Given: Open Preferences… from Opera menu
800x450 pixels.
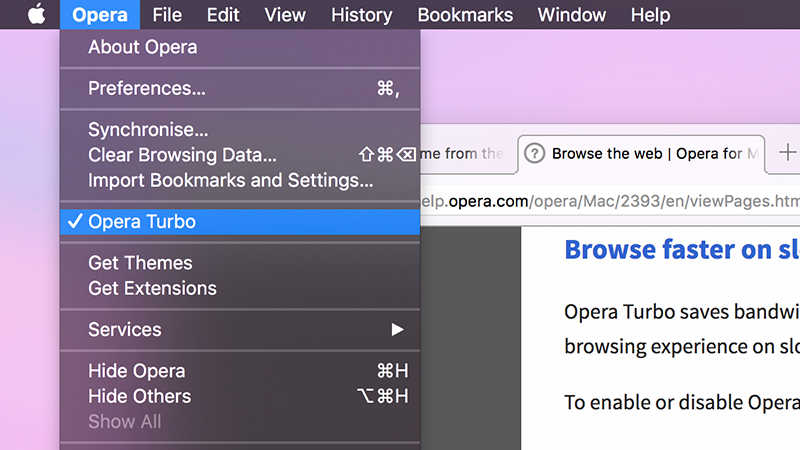Looking at the screenshot, I should (240, 88).
